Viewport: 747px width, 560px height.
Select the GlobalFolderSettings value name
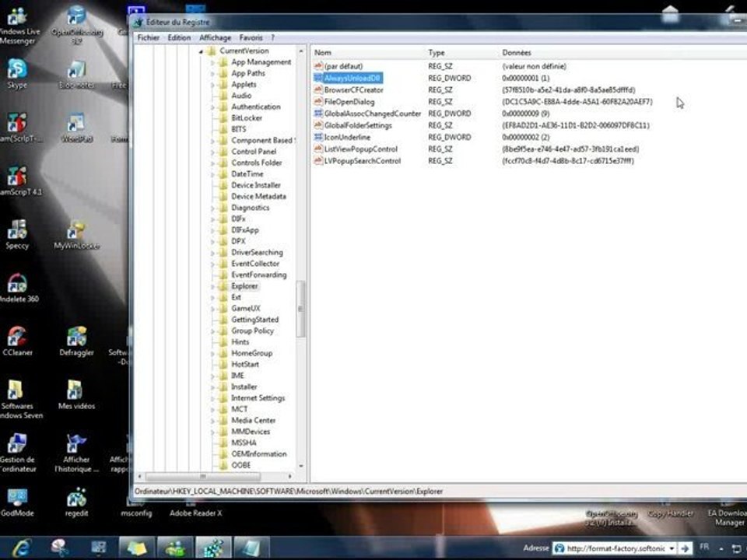click(358, 125)
